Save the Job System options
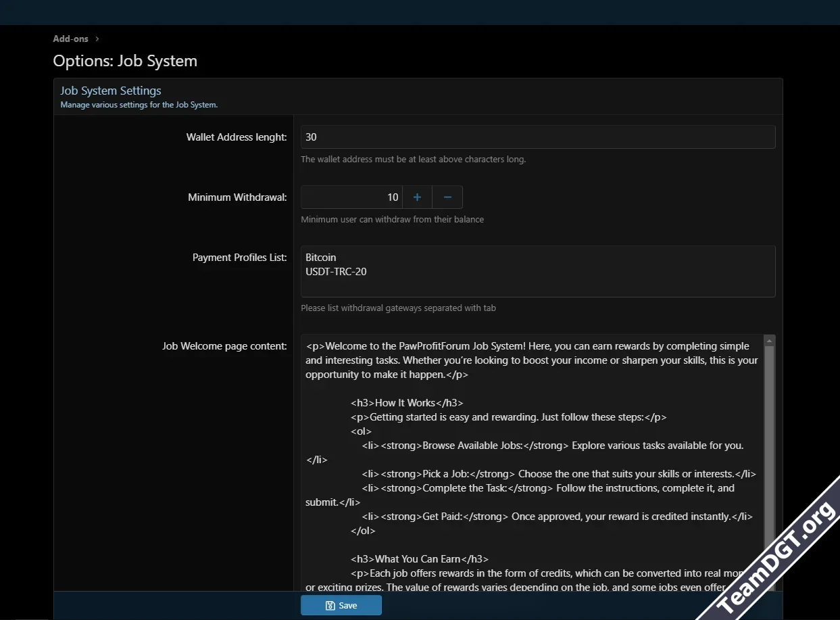The width and height of the screenshot is (840, 620). click(341, 605)
